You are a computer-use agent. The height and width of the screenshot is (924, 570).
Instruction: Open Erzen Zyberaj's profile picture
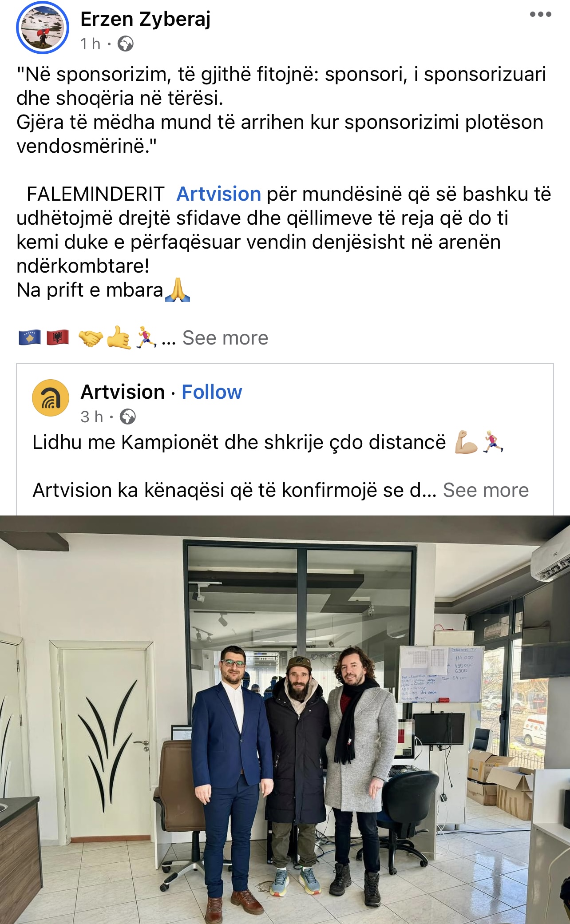(x=43, y=28)
